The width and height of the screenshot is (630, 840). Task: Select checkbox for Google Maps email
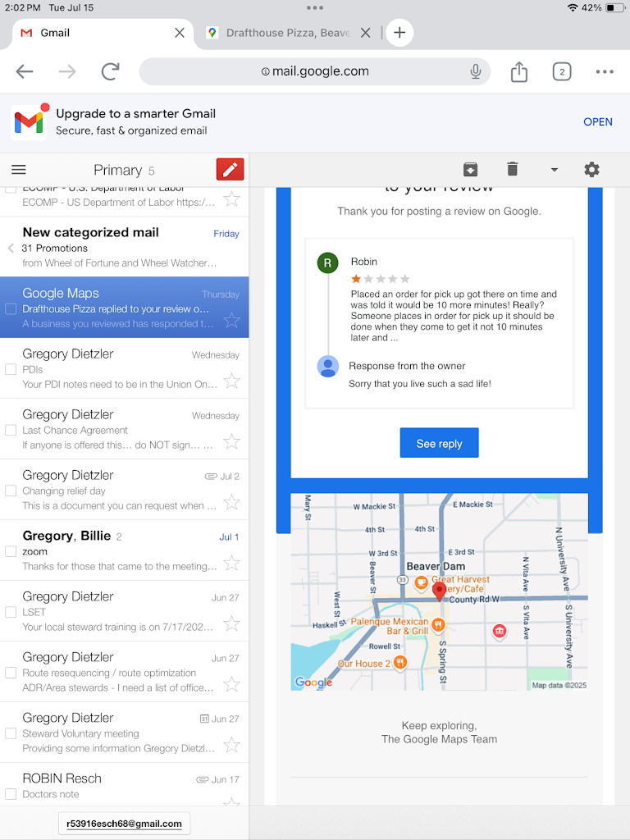coord(10,309)
